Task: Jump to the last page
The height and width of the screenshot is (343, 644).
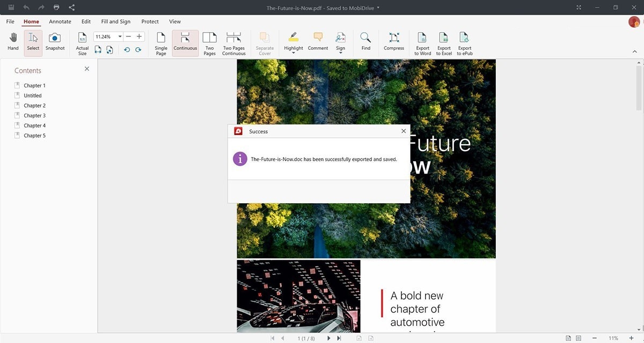Action: (339, 338)
